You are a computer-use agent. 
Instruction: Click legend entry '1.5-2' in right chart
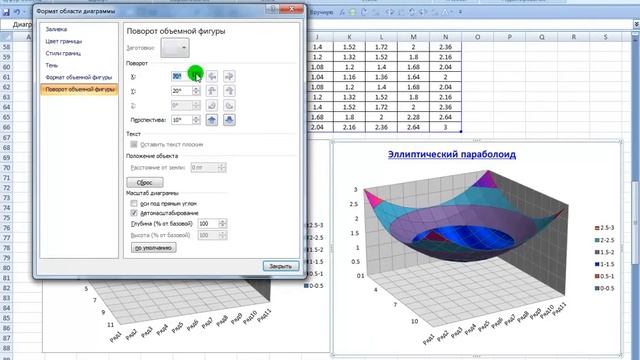[x=605, y=252]
